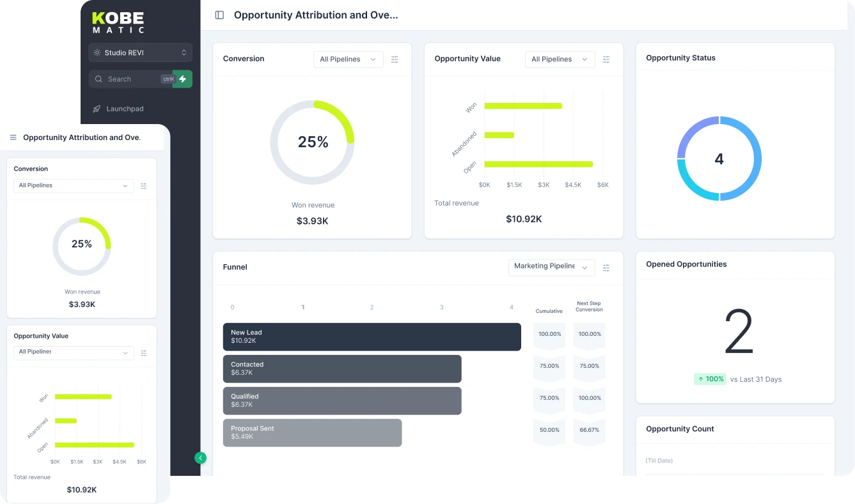The image size is (855, 504).
Task: Click the Conversion 25% progress ring
Action: 312,142
